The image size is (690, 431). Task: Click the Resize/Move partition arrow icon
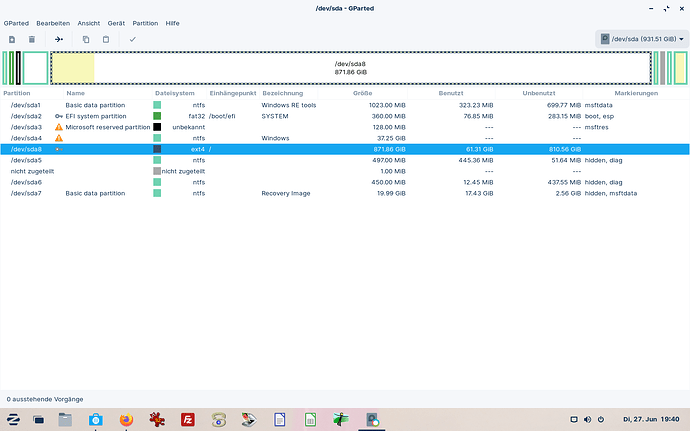[59, 39]
